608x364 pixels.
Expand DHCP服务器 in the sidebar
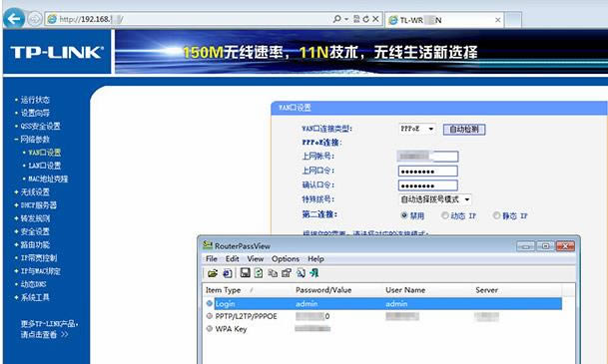(38, 205)
